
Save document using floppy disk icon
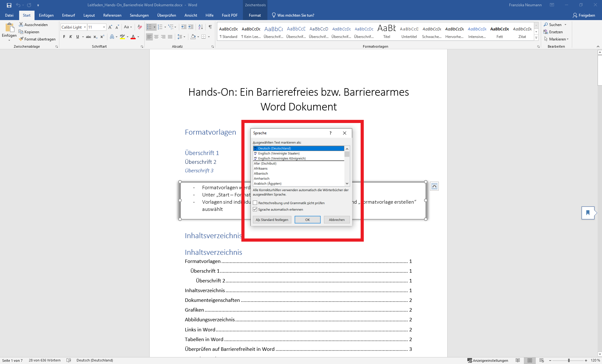click(x=9, y=5)
